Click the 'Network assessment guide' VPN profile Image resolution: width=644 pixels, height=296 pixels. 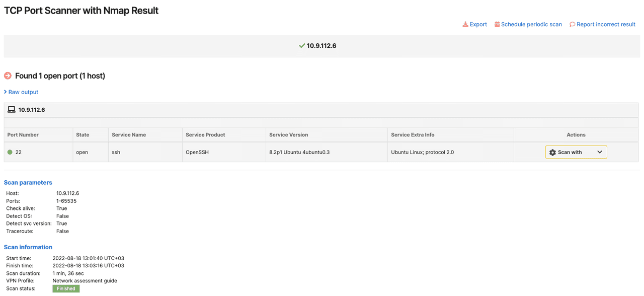click(85, 280)
